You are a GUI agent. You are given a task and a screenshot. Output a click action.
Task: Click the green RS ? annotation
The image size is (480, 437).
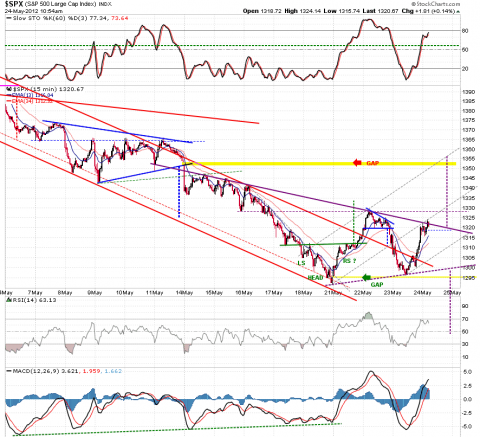pos(349,261)
